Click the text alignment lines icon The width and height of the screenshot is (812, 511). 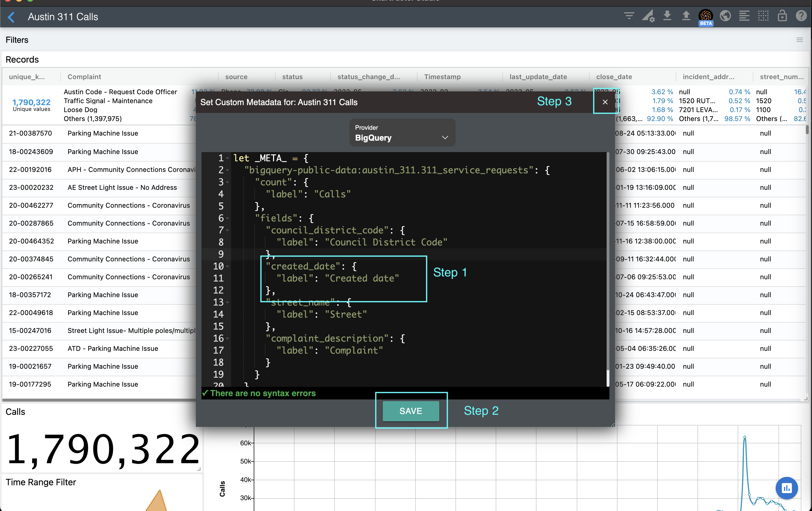(744, 16)
